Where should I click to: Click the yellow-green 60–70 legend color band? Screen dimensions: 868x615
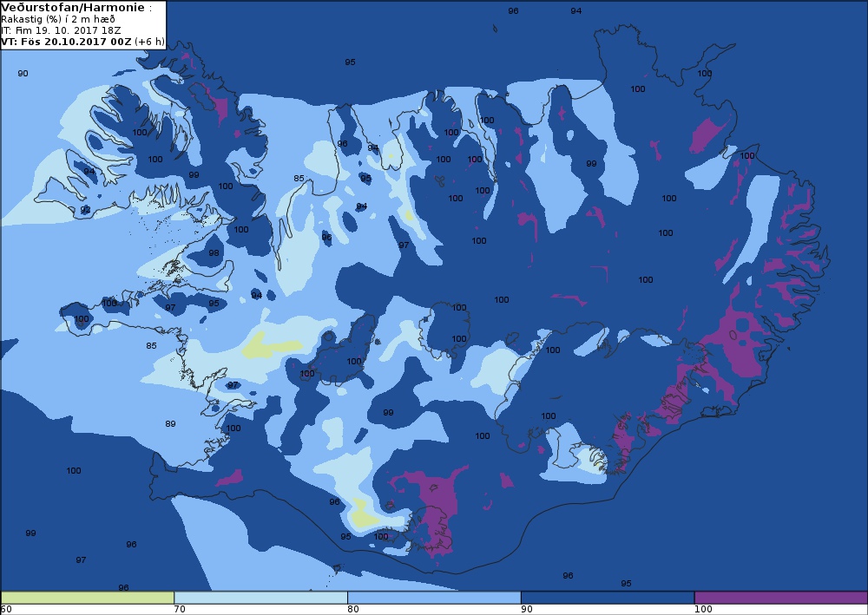[88, 598]
